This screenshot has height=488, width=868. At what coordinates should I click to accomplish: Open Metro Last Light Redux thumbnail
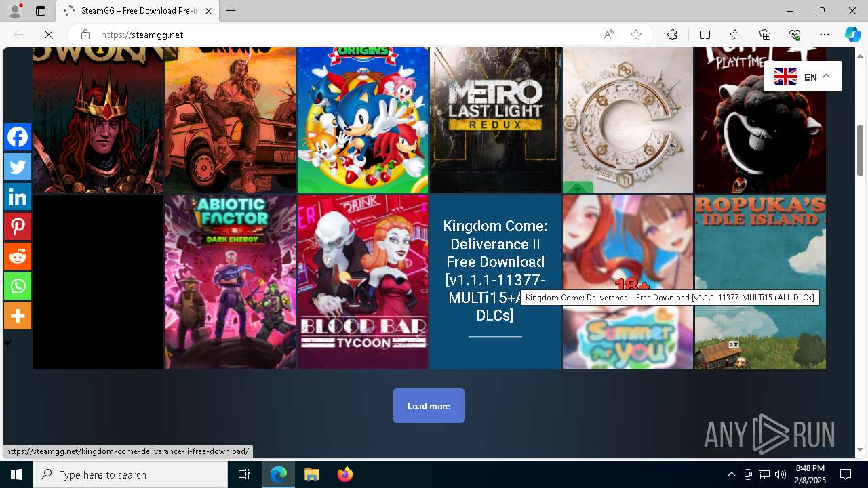[495, 120]
